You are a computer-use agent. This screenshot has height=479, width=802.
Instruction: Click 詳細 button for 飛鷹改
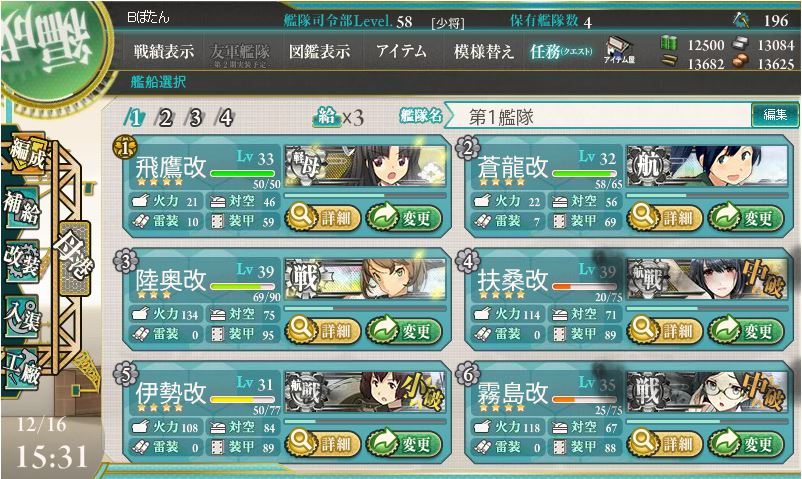323,217
